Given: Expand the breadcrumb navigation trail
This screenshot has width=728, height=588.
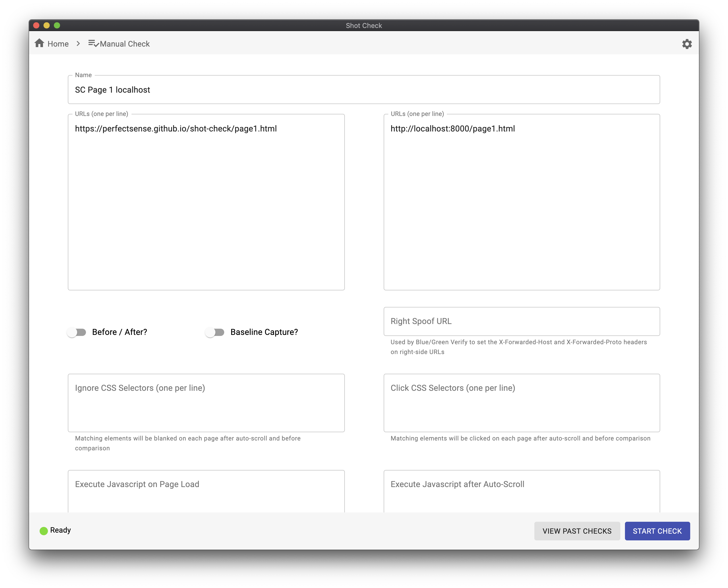Looking at the screenshot, I should (78, 43).
